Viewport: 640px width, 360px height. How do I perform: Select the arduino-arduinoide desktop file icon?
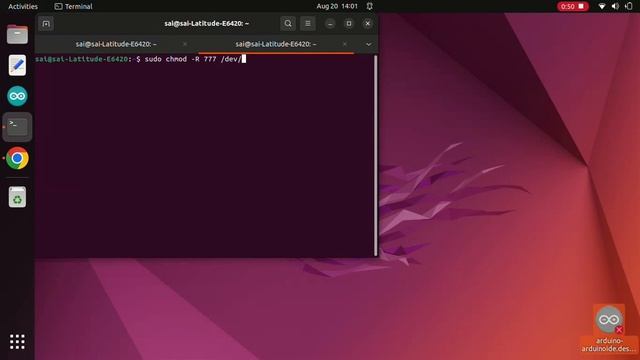609,329
